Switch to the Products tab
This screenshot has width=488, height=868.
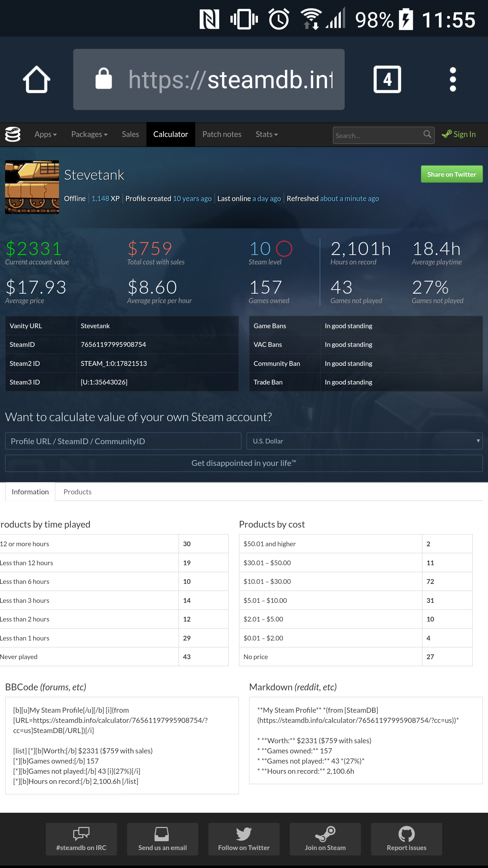(77, 492)
